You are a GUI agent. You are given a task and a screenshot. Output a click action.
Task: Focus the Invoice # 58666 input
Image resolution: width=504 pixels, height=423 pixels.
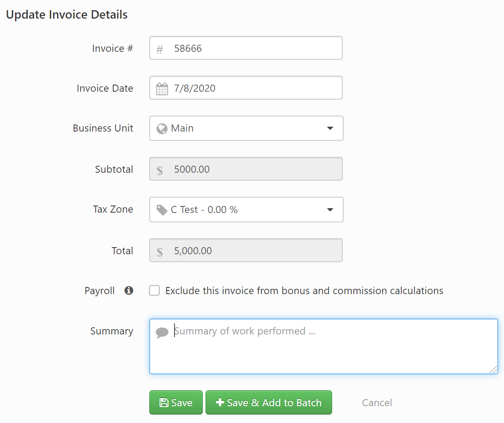pyautogui.click(x=252, y=48)
